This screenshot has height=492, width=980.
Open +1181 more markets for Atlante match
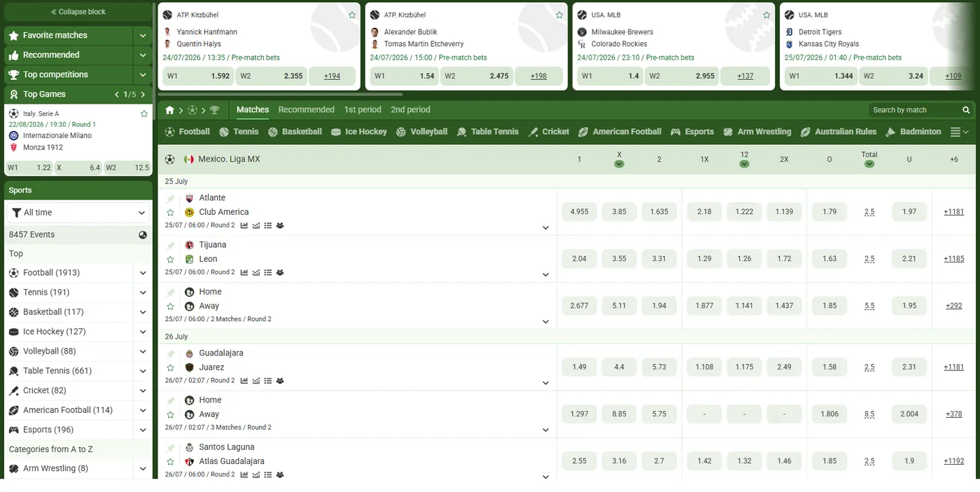click(953, 212)
